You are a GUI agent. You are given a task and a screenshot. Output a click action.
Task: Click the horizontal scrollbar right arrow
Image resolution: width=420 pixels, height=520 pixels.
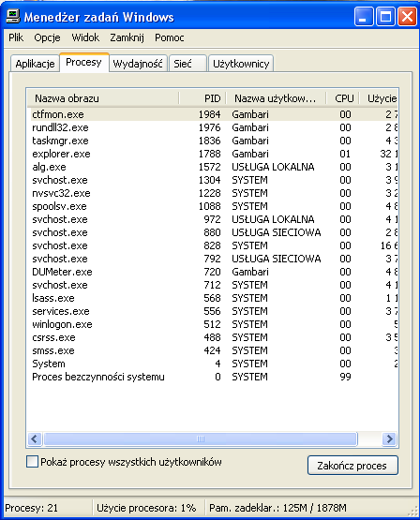pos(389,439)
